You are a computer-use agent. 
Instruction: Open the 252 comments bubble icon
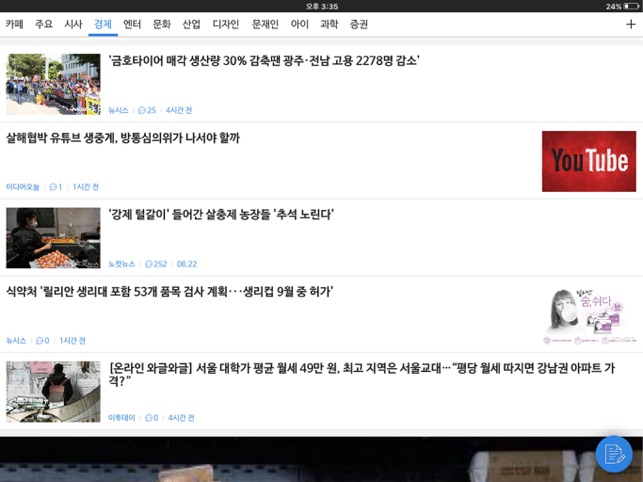(148, 264)
